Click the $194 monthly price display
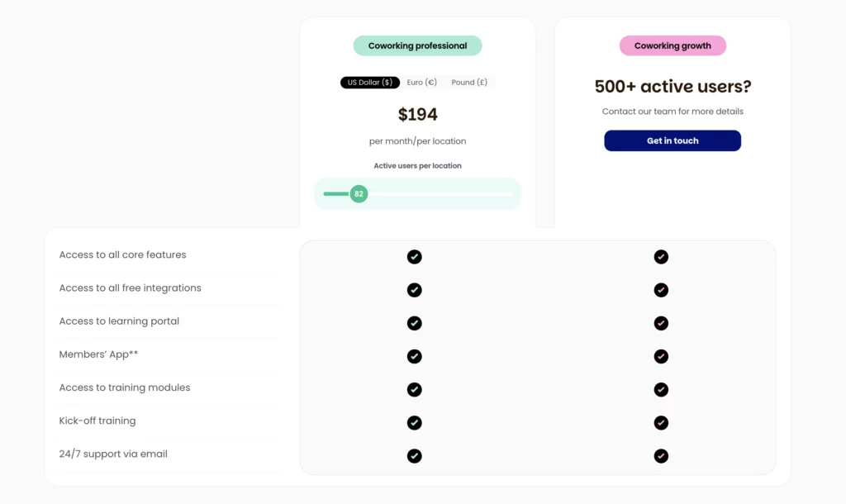Image resolution: width=846 pixels, height=504 pixels. (417, 114)
